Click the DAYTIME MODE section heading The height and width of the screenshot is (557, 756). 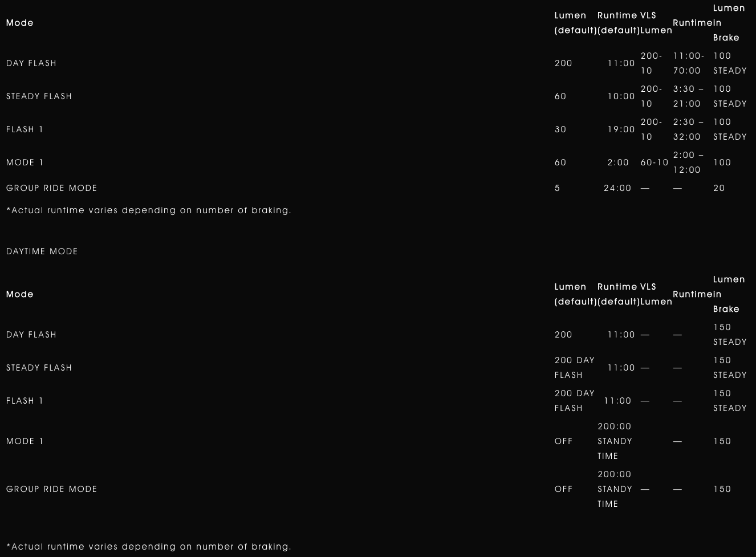pos(42,251)
